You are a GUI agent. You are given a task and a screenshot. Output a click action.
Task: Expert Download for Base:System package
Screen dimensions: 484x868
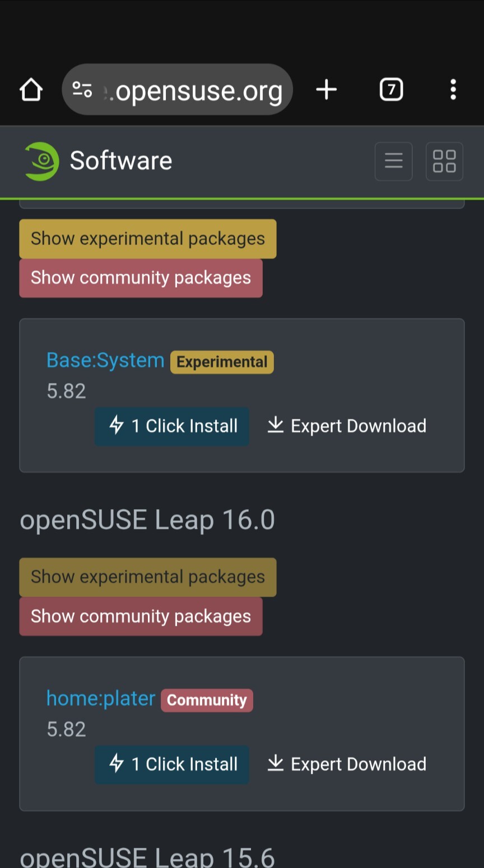pyautogui.click(x=347, y=426)
